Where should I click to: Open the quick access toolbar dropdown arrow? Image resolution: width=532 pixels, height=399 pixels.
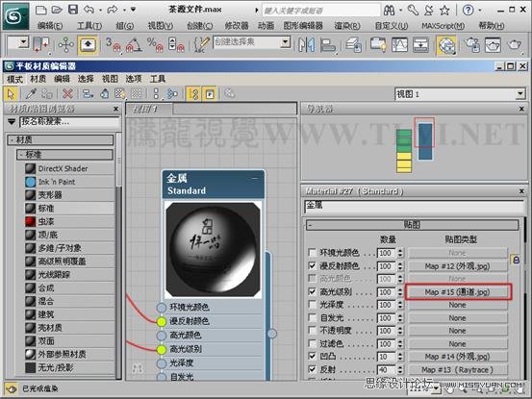134,10
